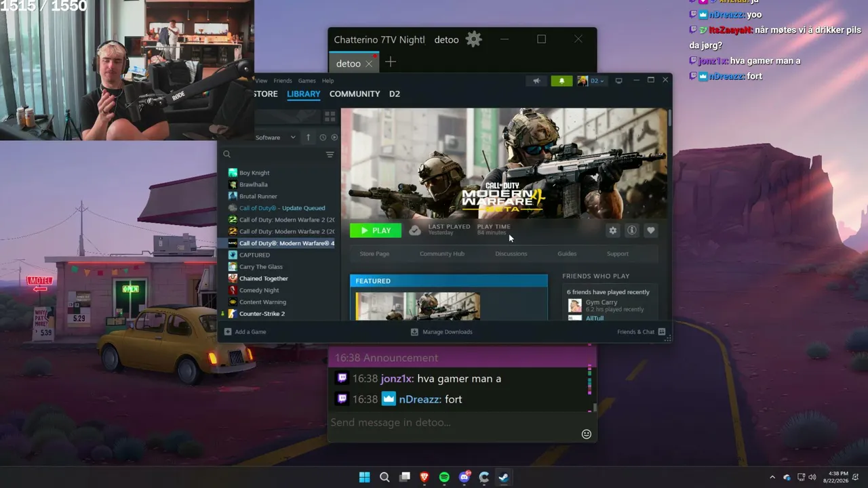Image resolution: width=868 pixels, height=488 pixels.
Task: Toggle the ready-to-play filter icon
Action: [334, 138]
